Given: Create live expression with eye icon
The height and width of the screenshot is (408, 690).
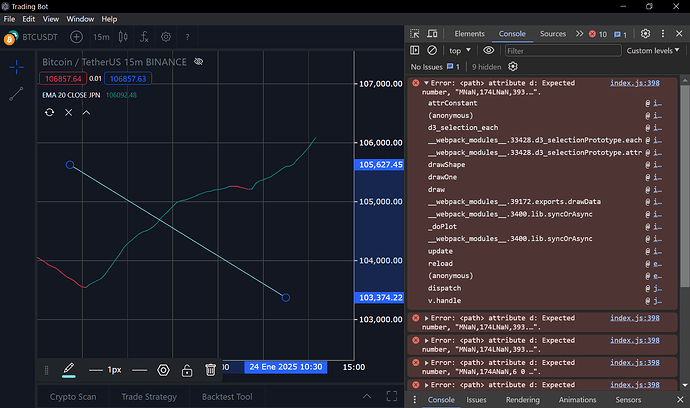Looking at the screenshot, I should [488, 50].
